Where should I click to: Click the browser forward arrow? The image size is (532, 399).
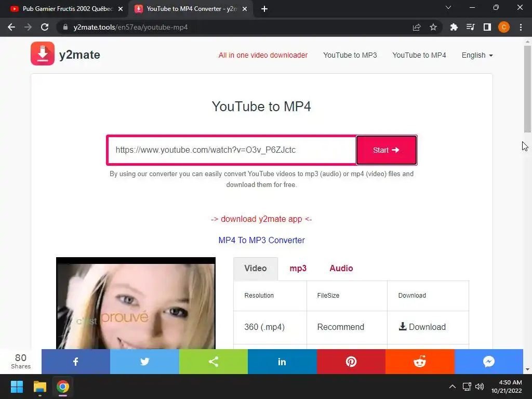(28, 27)
